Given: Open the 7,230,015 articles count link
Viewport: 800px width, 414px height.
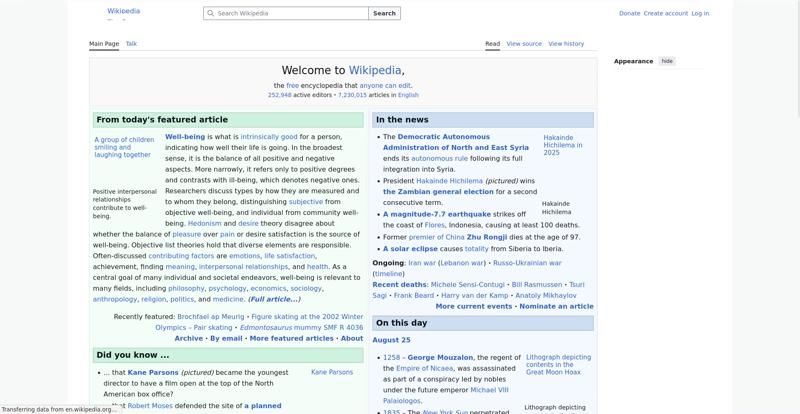Looking at the screenshot, I should (352, 95).
